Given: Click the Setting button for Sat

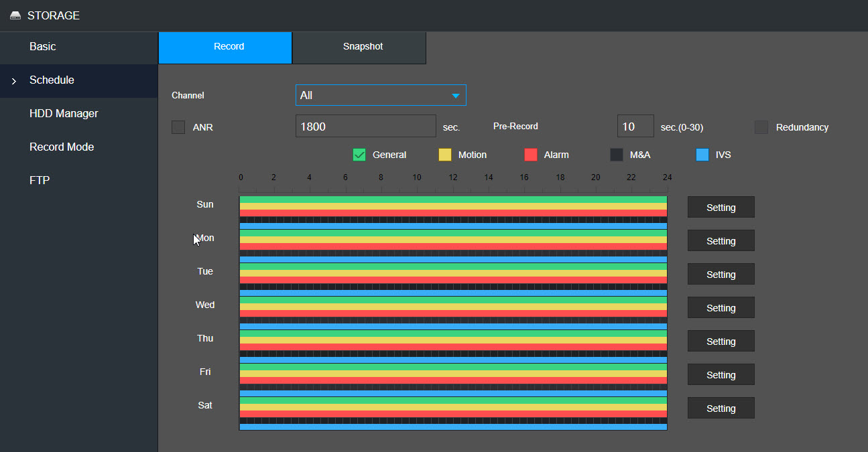Looking at the screenshot, I should (721, 408).
